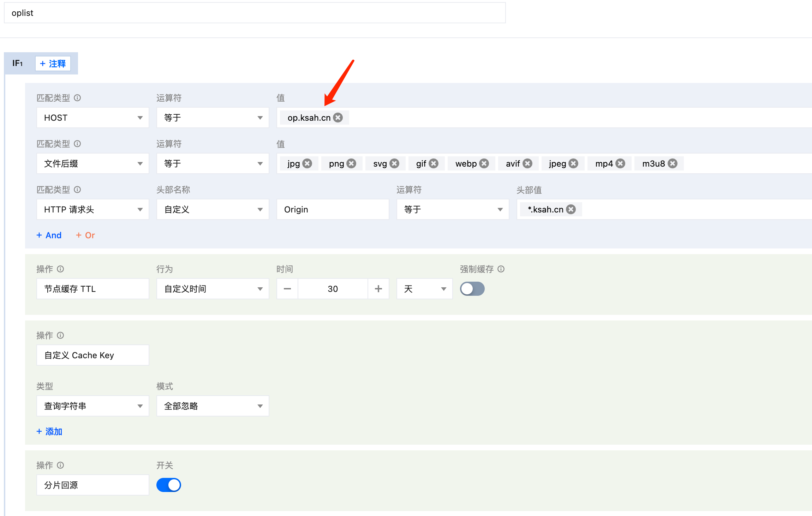Enable the 强制缓存 toggle
Screen dimensions: 812x516
click(472, 289)
